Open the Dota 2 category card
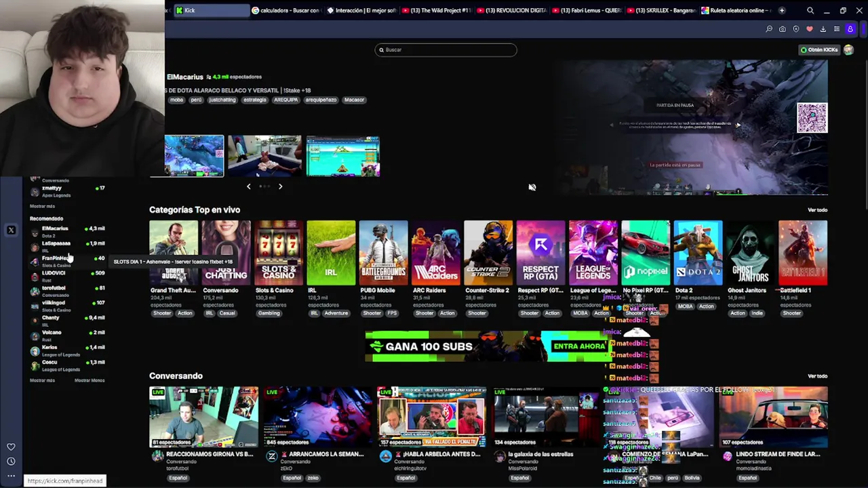The image size is (868, 488). (698, 253)
